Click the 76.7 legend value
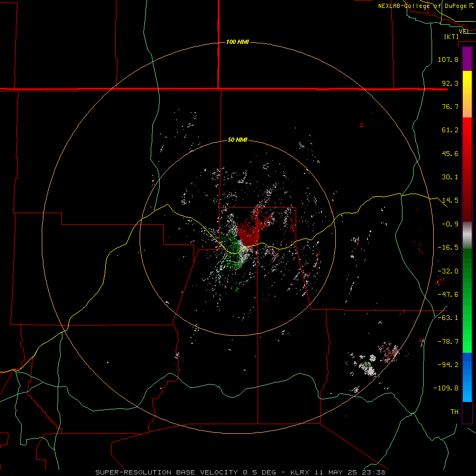The width and height of the screenshot is (476, 476). (450, 106)
